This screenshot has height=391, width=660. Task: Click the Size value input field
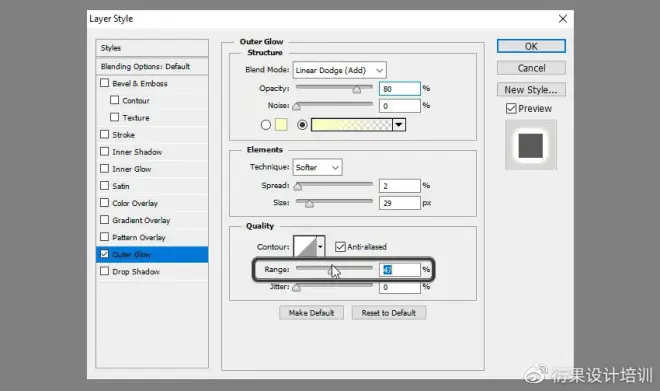click(399, 203)
